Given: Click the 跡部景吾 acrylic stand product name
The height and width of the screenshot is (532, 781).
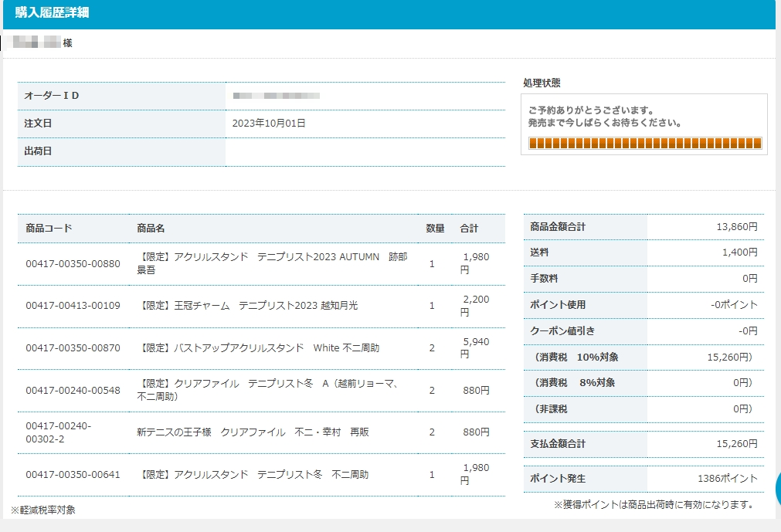Looking at the screenshot, I should [273, 263].
